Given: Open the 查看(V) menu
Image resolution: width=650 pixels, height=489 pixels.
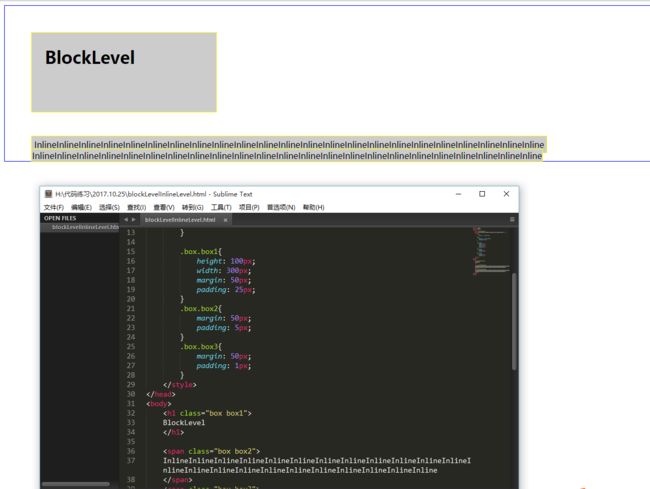Looking at the screenshot, I should coord(164,207).
